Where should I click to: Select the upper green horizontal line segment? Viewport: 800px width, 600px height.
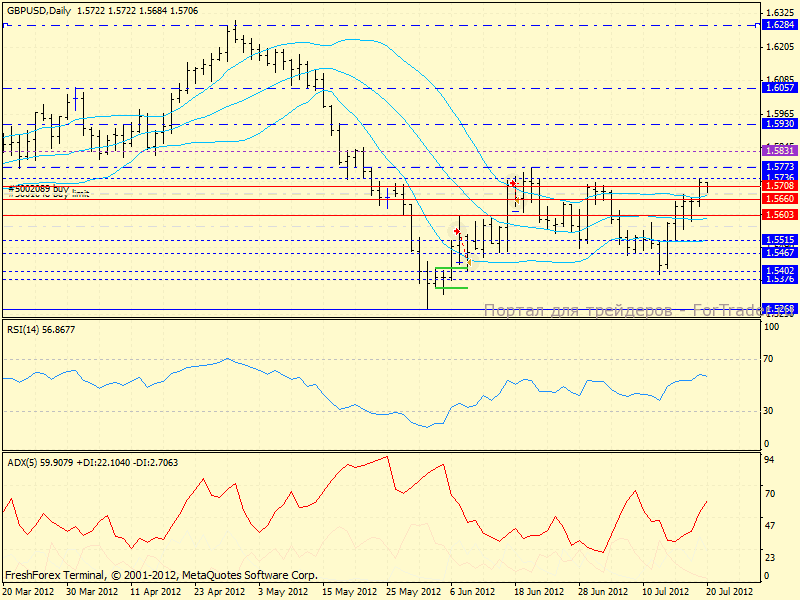[x=451, y=268]
